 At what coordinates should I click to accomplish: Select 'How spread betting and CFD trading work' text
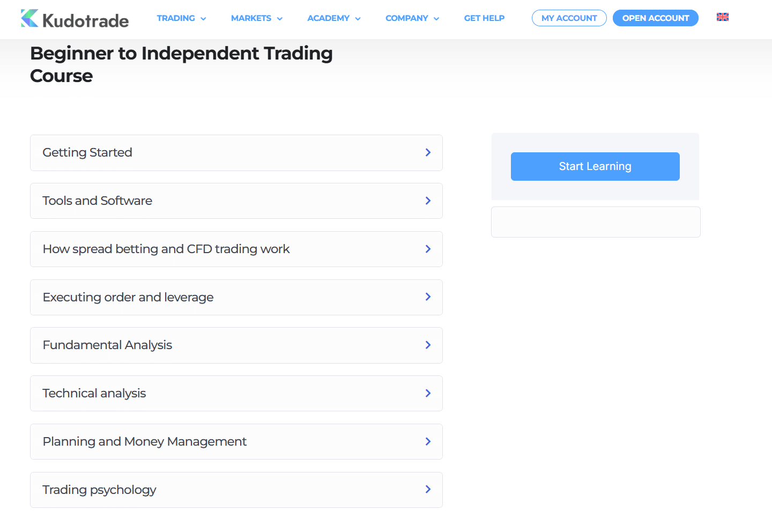click(x=166, y=249)
